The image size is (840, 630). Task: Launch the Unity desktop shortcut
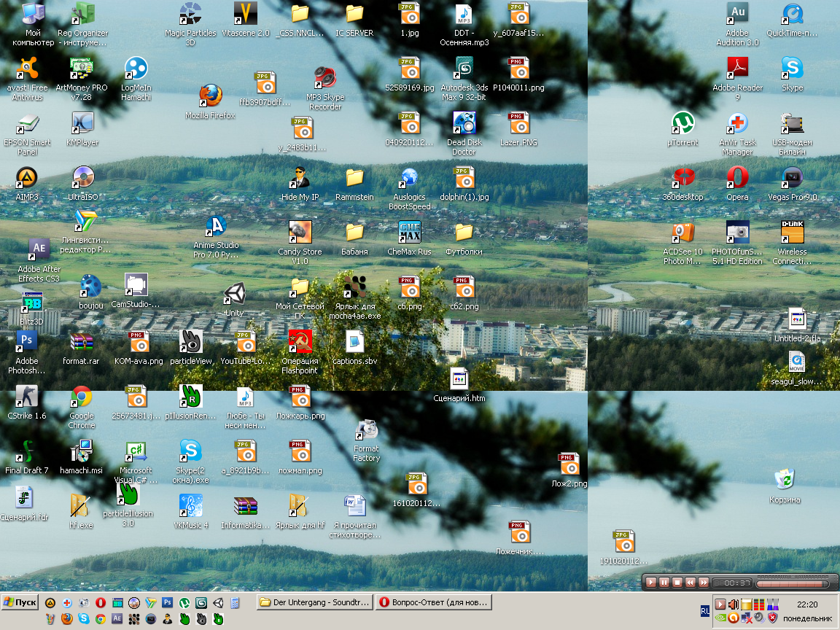coord(234,295)
